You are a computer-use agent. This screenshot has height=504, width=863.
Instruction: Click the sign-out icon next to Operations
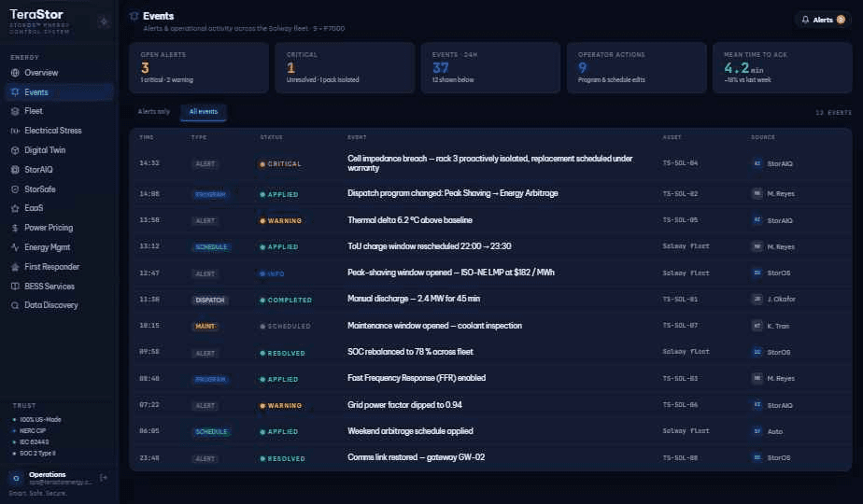[x=104, y=478]
